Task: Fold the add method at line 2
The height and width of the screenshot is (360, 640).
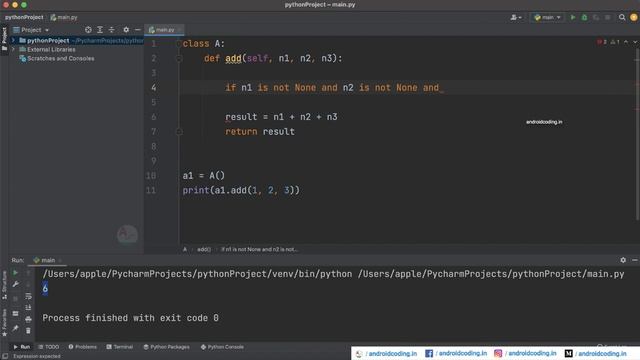Action: pyautogui.click(x=179, y=58)
